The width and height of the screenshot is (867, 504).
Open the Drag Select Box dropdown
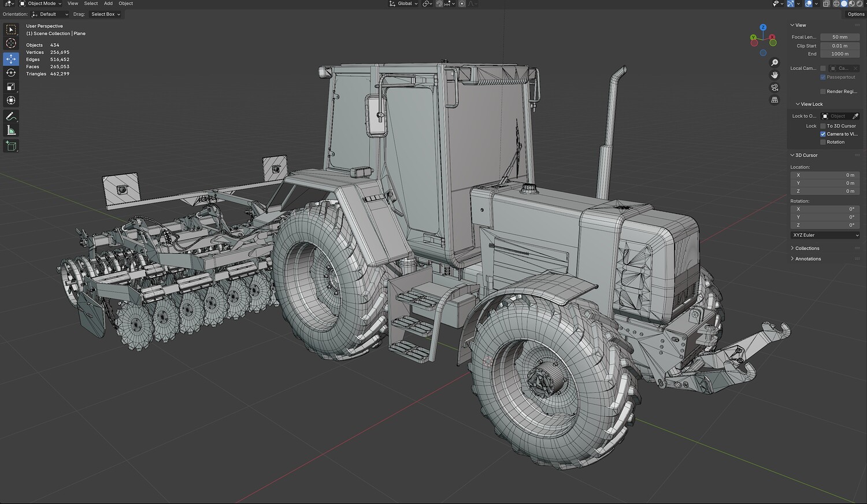tap(106, 14)
